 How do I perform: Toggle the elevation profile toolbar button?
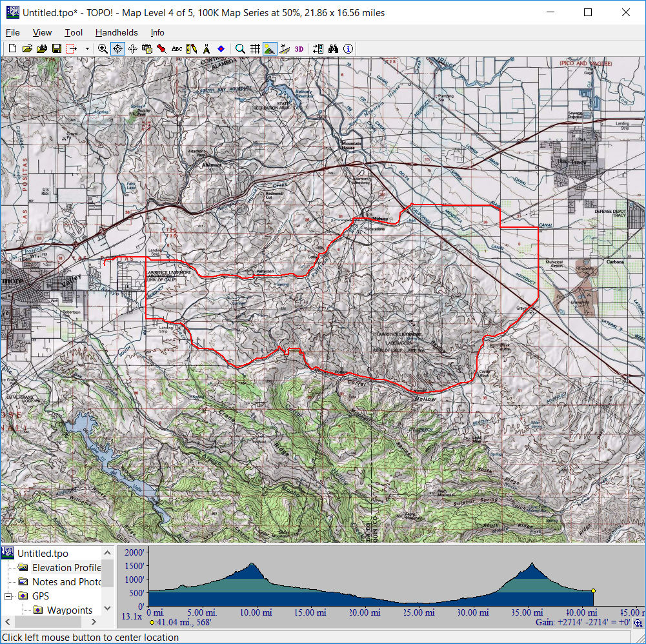[x=285, y=48]
